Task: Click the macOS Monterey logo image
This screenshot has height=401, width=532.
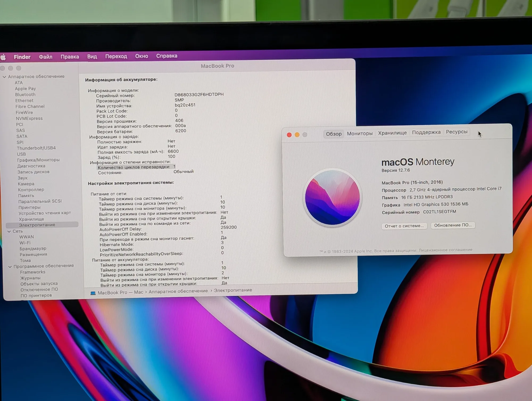Action: pyautogui.click(x=332, y=198)
